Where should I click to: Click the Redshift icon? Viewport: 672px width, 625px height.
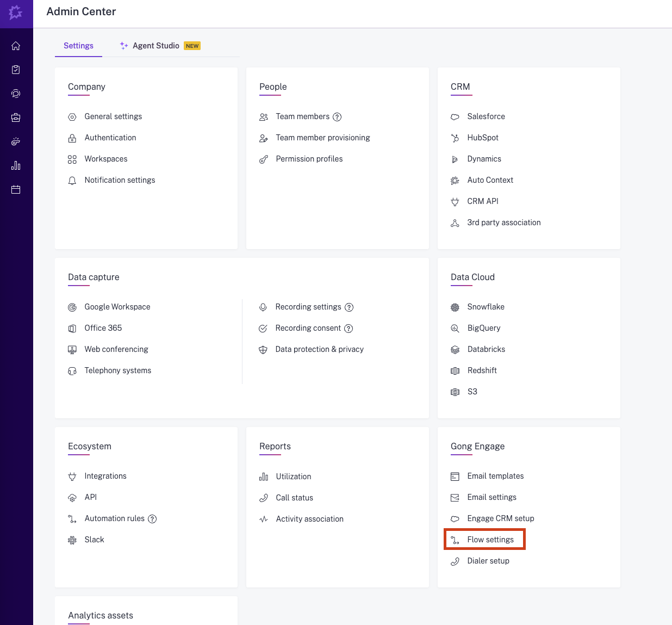tap(455, 371)
